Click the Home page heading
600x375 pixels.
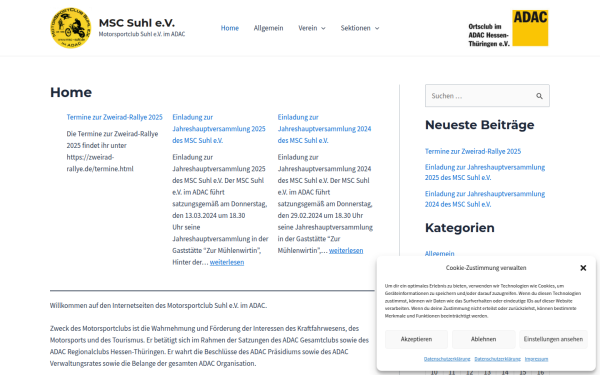coord(71,92)
